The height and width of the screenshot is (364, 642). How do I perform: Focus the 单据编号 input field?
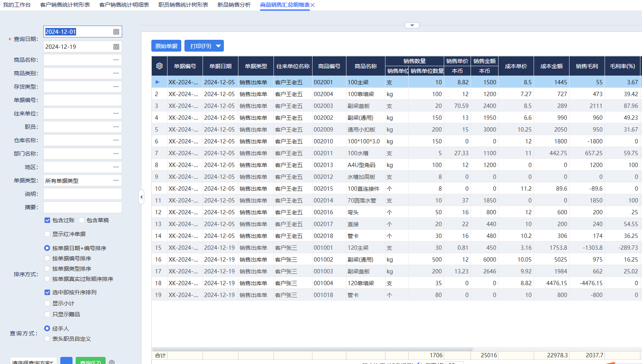pyautogui.click(x=83, y=100)
